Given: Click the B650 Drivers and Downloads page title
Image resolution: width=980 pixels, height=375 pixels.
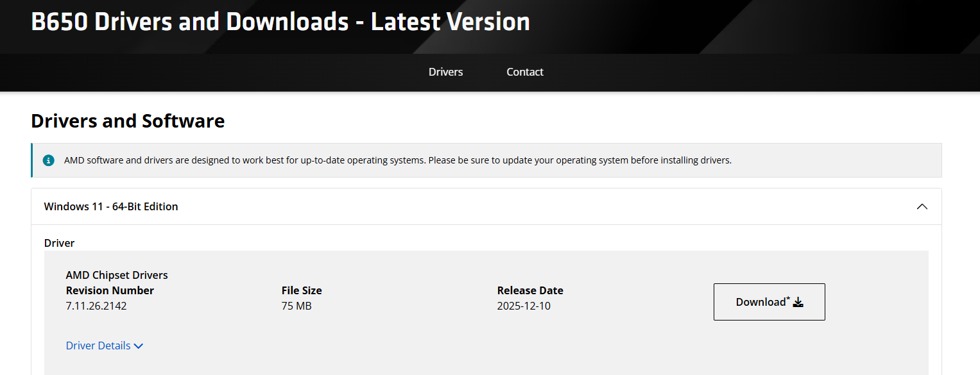Looking at the screenshot, I should (x=280, y=22).
